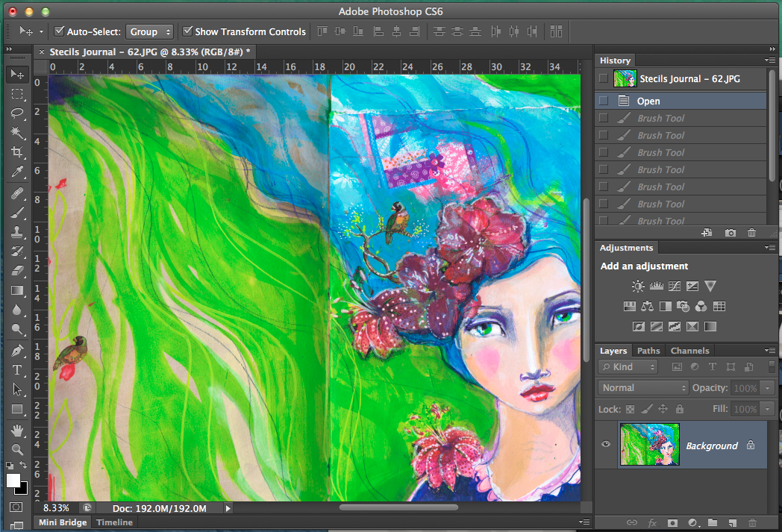
Task: Select the Rectangular Marquee tool
Action: (17, 94)
